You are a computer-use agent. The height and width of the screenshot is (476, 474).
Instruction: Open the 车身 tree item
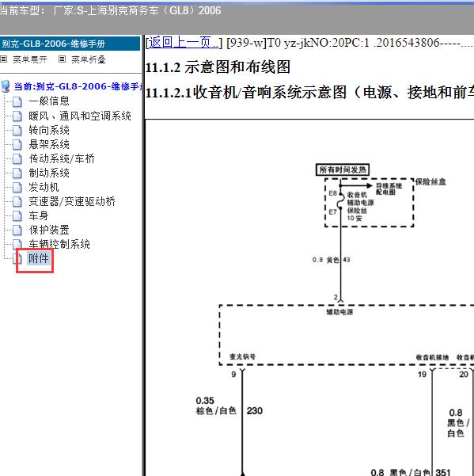pyautogui.click(x=39, y=215)
